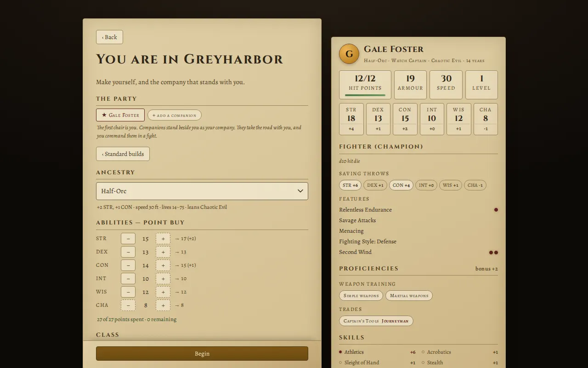Screen dimensions: 588x368
Task: Click the DEX 13 ability card
Action: [x=378, y=119]
